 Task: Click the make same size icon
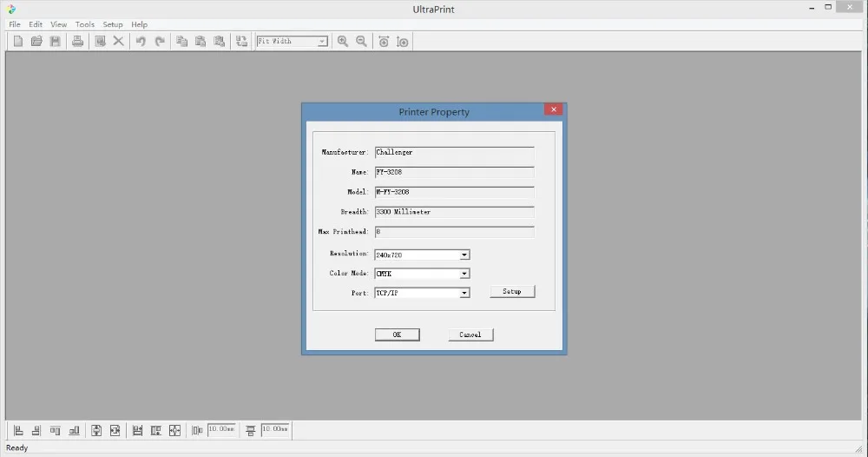pos(175,430)
